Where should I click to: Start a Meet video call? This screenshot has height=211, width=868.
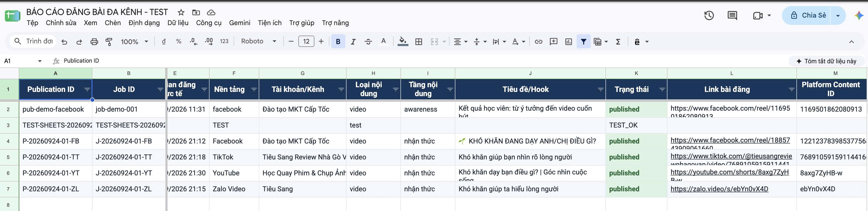pyautogui.click(x=758, y=15)
